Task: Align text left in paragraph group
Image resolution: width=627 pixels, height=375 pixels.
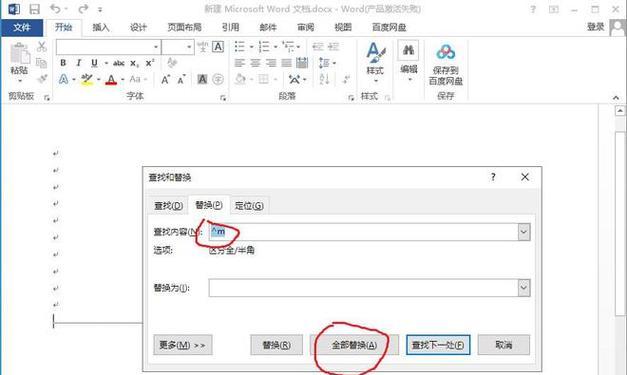Action: 240,63
